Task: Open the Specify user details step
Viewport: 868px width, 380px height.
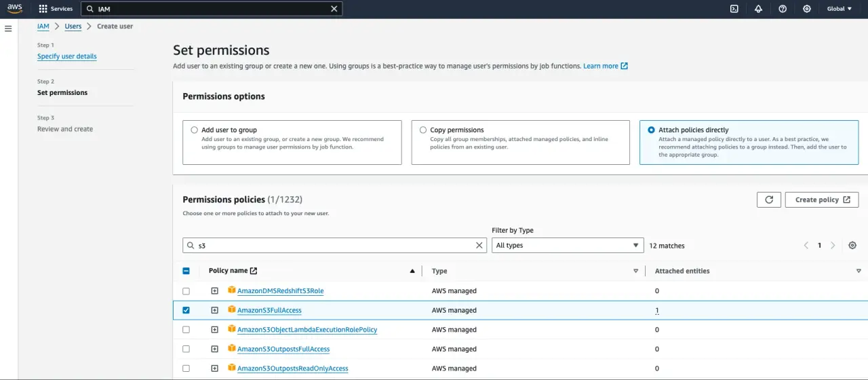Action: (67, 56)
